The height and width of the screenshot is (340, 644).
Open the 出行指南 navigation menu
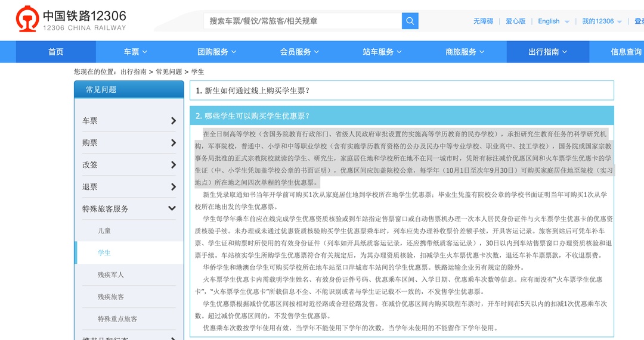click(x=547, y=52)
